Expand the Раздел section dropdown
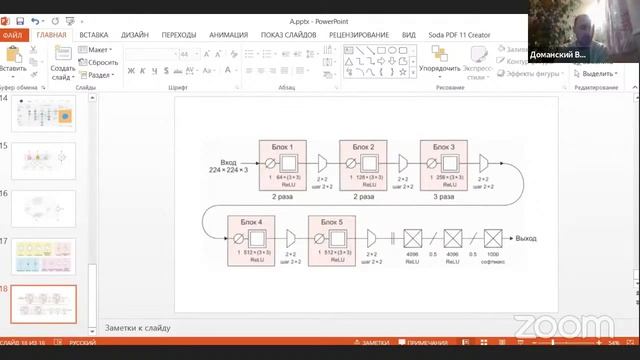The image size is (640, 360). (x=97, y=75)
